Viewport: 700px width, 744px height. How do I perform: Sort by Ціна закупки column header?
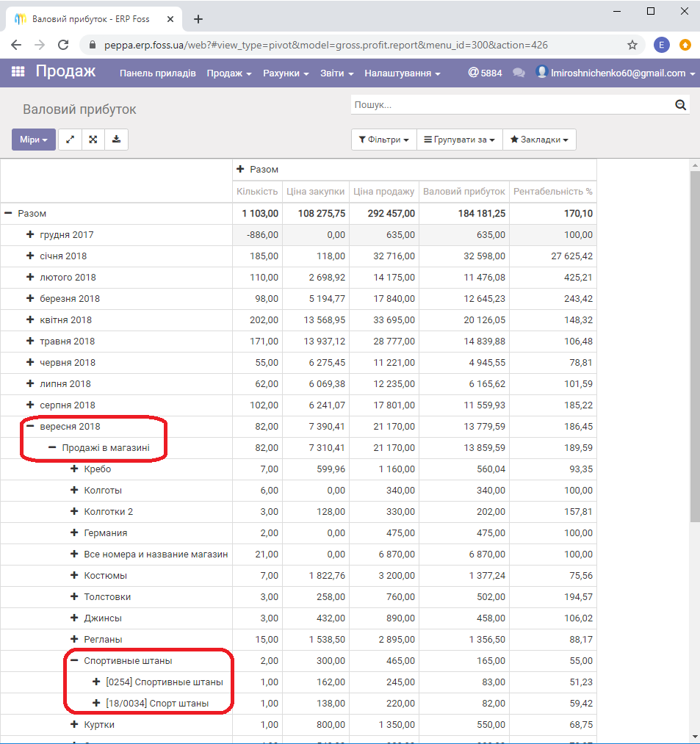[x=316, y=192]
